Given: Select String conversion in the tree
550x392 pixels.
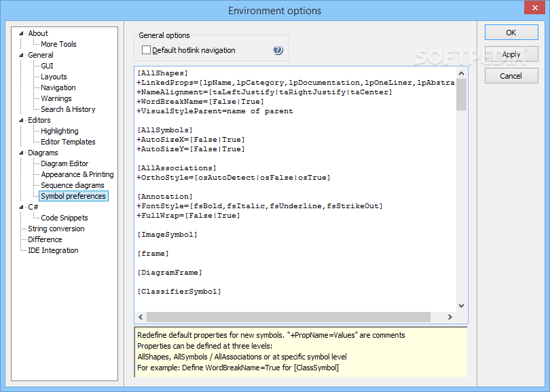Looking at the screenshot, I should 56,229.
